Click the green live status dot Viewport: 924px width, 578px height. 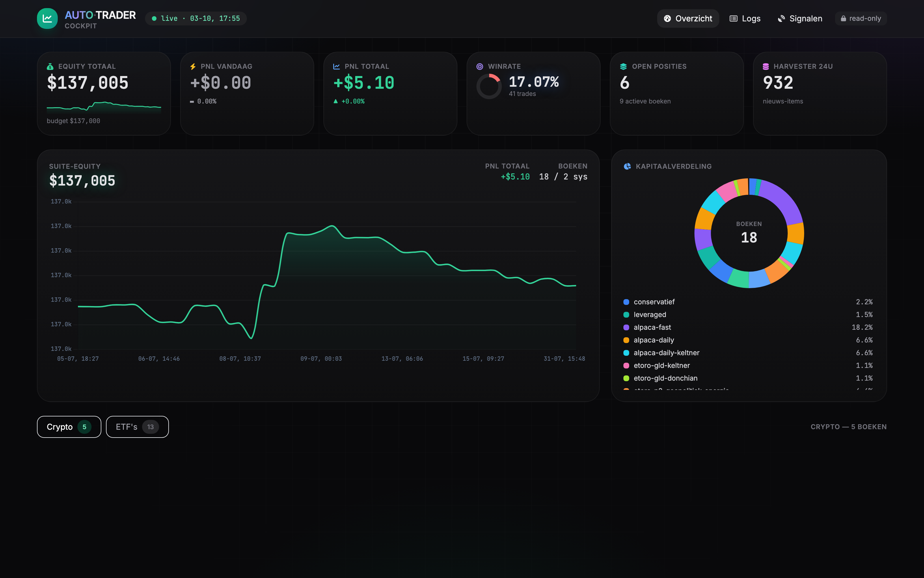tap(154, 18)
